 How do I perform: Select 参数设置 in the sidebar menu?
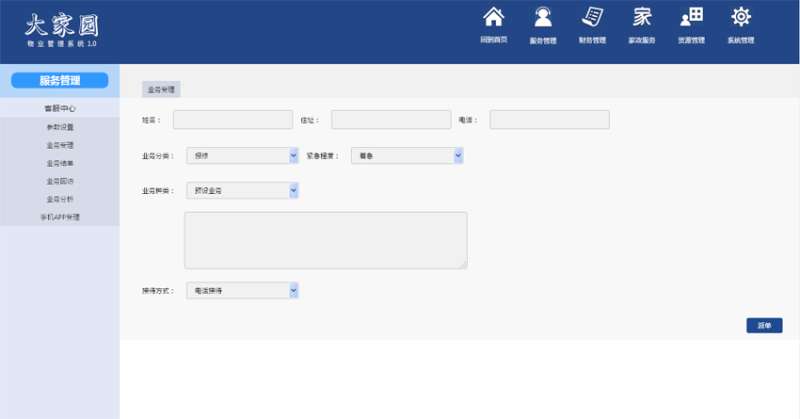[60, 127]
